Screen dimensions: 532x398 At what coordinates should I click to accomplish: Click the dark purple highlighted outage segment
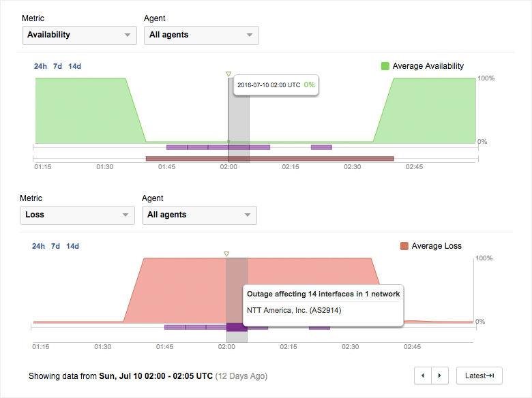[237, 327]
